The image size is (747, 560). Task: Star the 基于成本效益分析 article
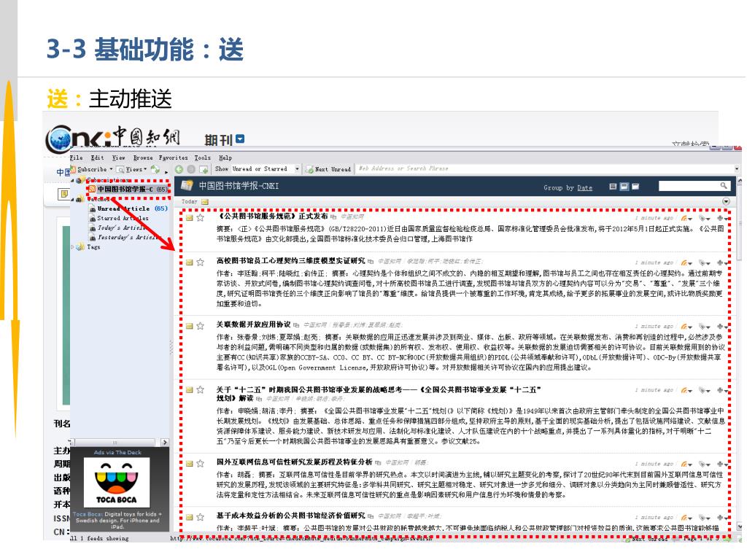(x=200, y=517)
